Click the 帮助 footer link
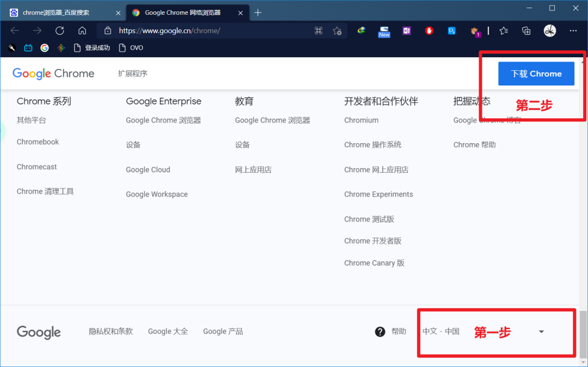Image resolution: width=588 pixels, height=367 pixels. [x=399, y=332]
